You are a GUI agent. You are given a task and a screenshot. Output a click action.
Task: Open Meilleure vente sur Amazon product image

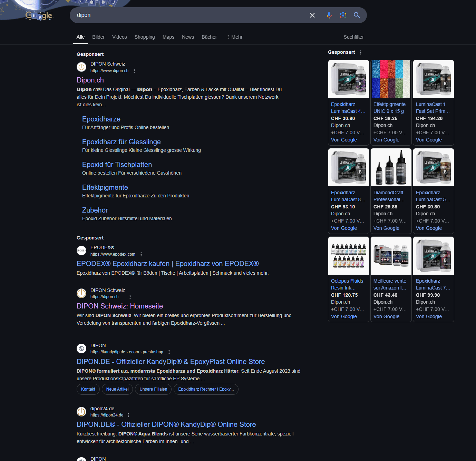click(x=391, y=256)
